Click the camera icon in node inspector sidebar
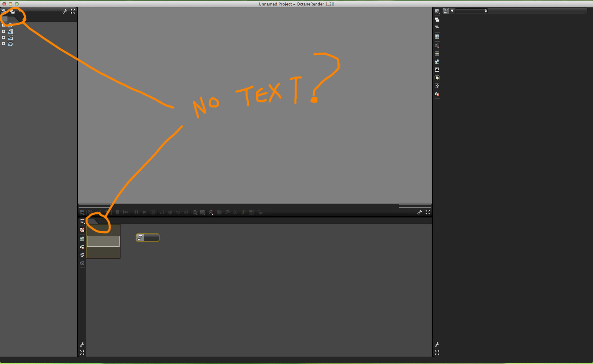 [x=437, y=46]
